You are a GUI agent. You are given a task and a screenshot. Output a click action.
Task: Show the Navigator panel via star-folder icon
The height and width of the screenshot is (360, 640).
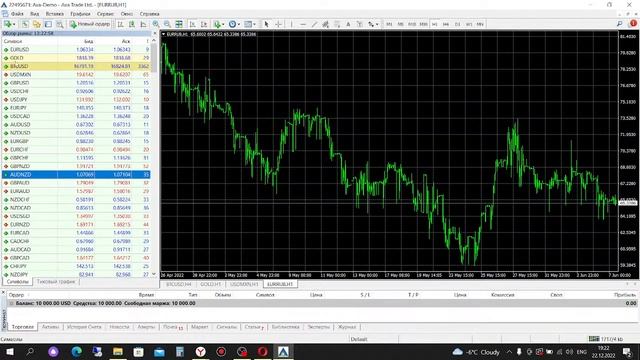point(37,24)
